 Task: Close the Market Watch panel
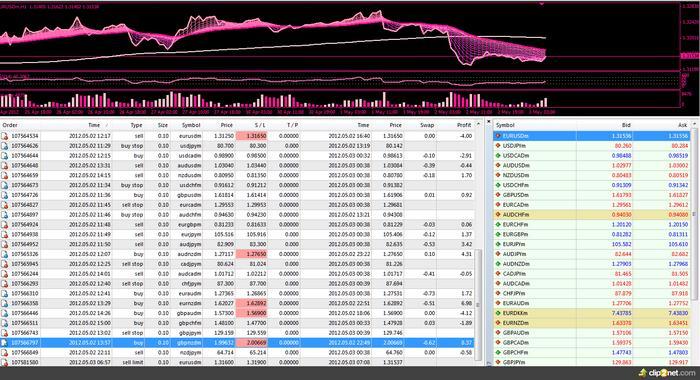(x=488, y=121)
